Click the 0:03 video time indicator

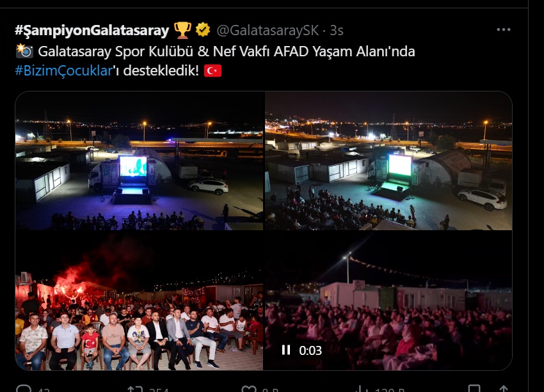tap(310, 350)
